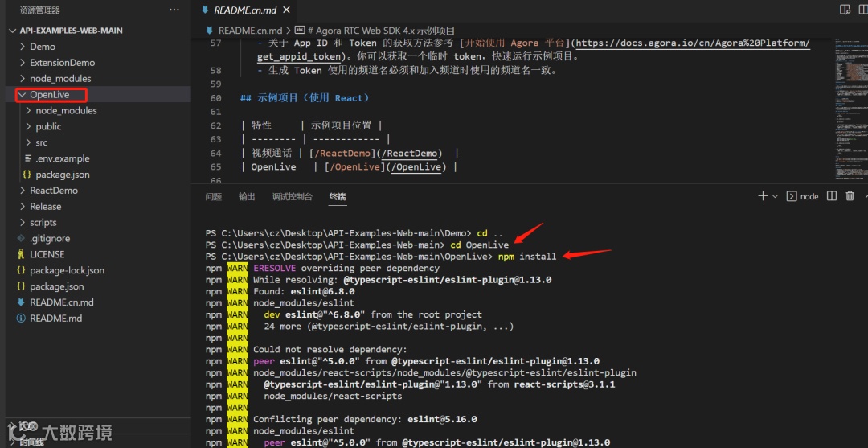Click the /OpenLive link on line 65
Screen dimensions: 868x448
(x=416, y=167)
